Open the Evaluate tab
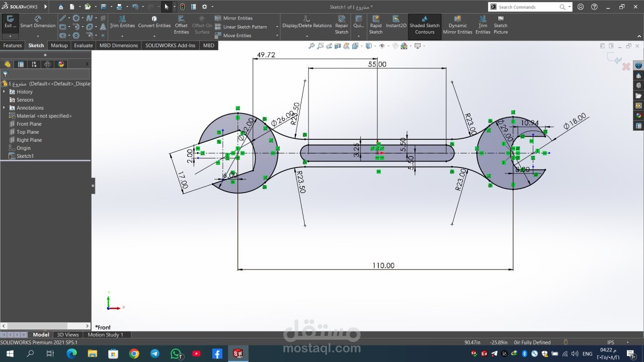 click(83, 45)
